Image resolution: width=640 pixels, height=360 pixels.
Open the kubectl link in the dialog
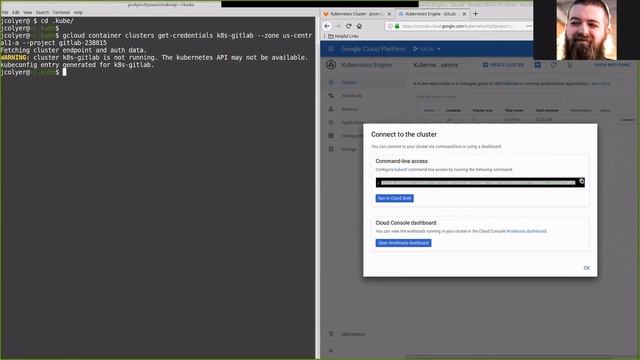pos(400,169)
